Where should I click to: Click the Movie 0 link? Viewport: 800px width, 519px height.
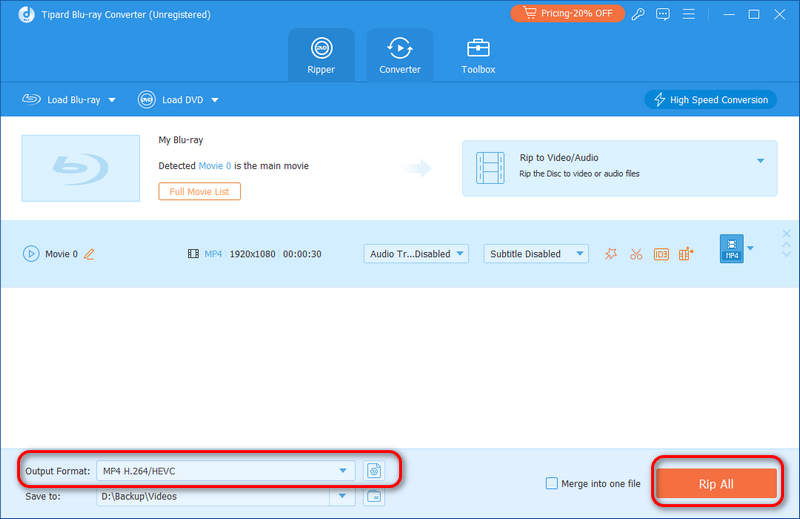click(x=215, y=166)
